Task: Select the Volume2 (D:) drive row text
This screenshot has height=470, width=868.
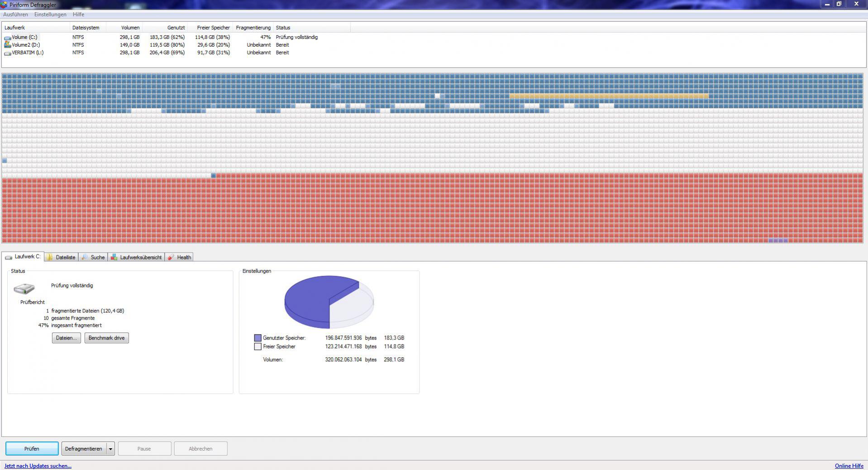Action: click(x=26, y=45)
